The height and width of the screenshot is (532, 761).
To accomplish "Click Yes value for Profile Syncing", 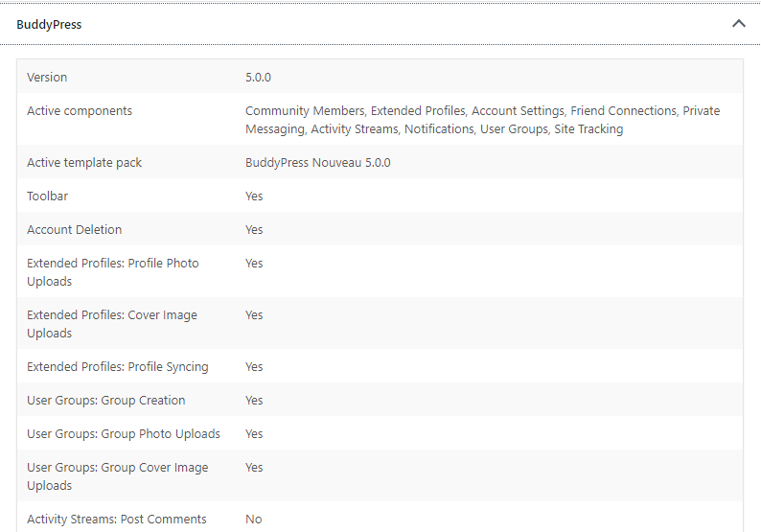I will [x=254, y=367].
